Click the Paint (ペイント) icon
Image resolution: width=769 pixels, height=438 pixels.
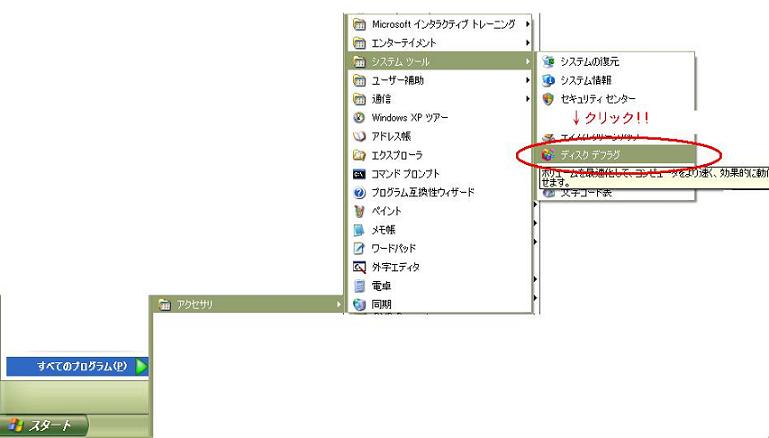point(360,211)
